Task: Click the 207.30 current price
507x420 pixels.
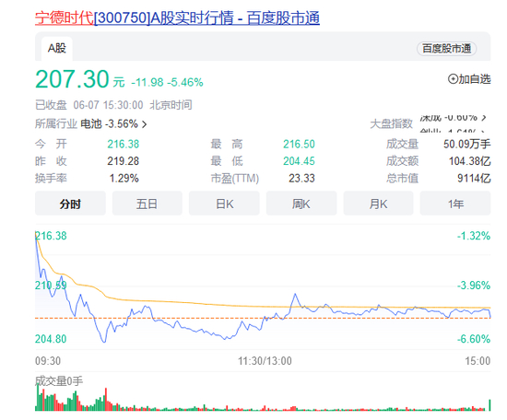Action: tap(72, 79)
